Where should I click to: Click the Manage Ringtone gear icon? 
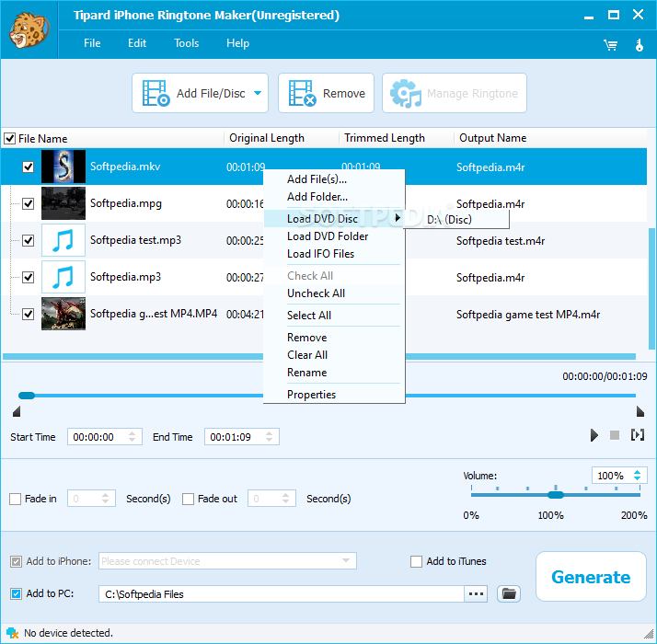[x=406, y=93]
